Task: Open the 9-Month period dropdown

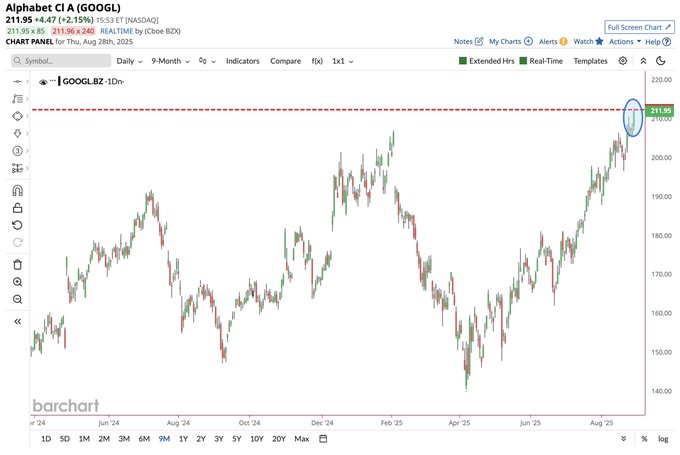Action: pos(170,61)
